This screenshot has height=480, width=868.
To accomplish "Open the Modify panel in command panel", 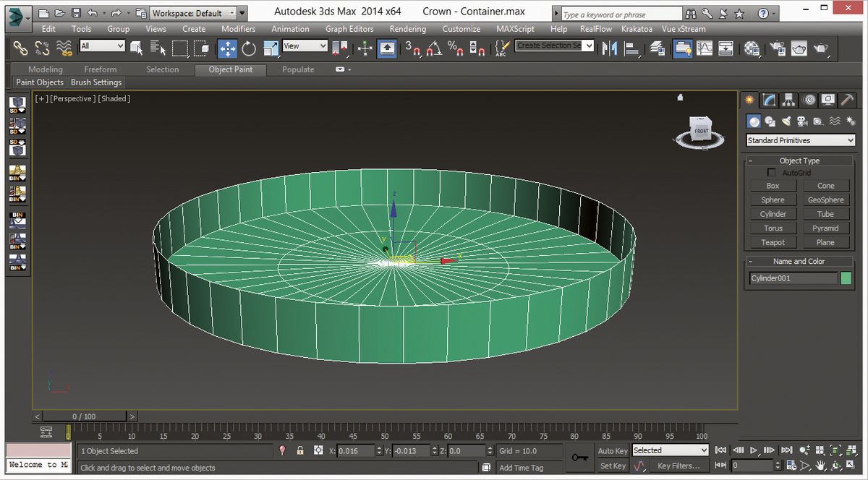I will click(x=769, y=100).
